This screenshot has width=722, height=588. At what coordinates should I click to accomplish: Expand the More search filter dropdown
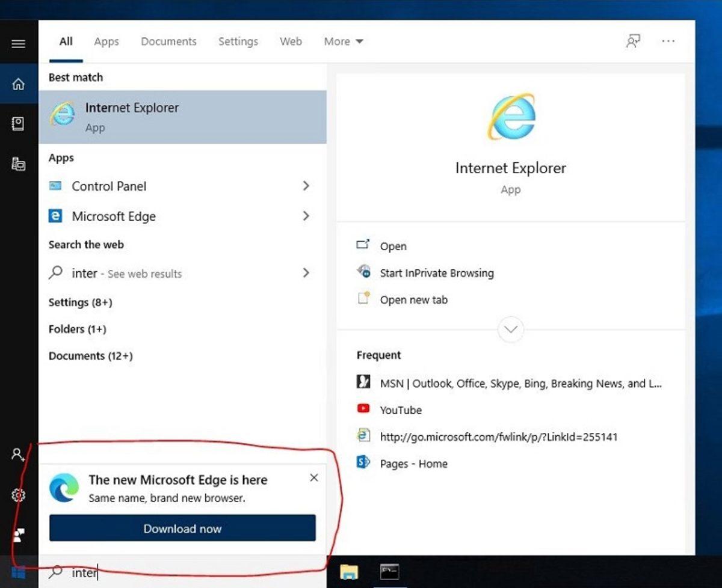pos(343,41)
